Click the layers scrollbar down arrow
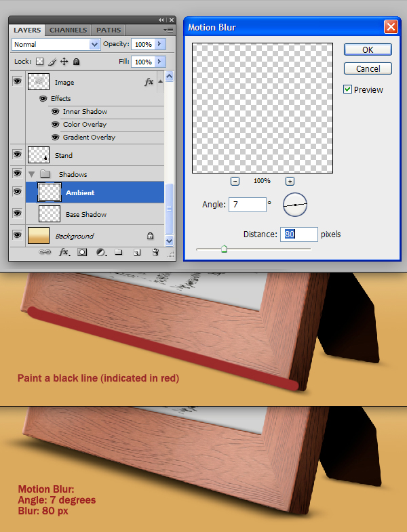This screenshot has height=532, width=407. coord(169,241)
